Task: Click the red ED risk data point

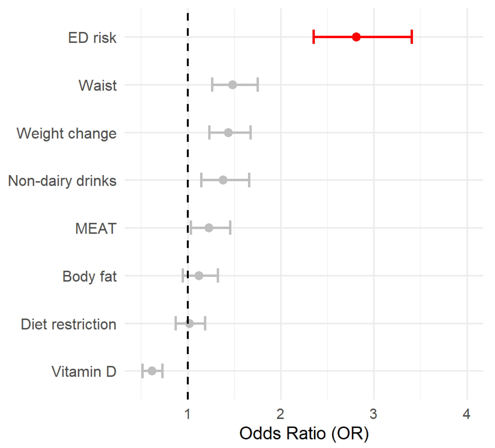Action: point(356,37)
